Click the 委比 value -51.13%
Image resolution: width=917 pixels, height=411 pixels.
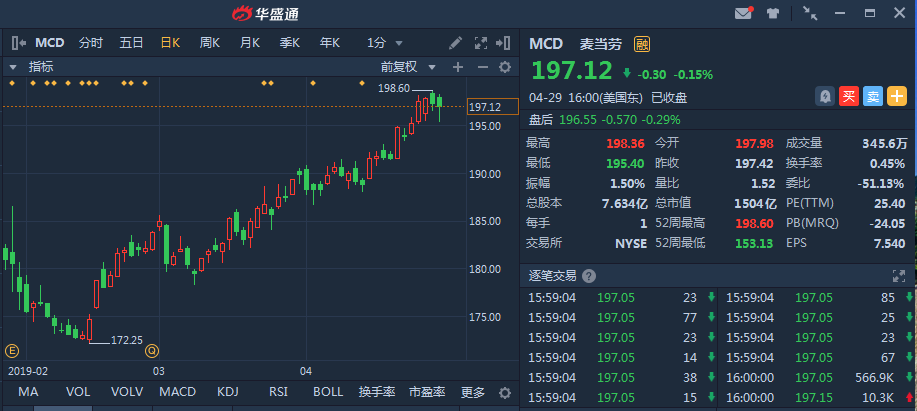[881, 184]
